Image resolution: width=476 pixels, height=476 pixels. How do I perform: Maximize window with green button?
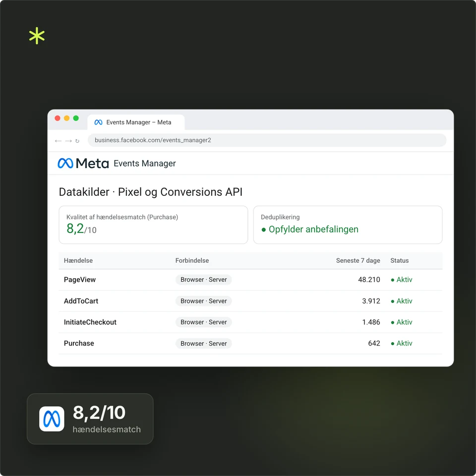pos(76,118)
